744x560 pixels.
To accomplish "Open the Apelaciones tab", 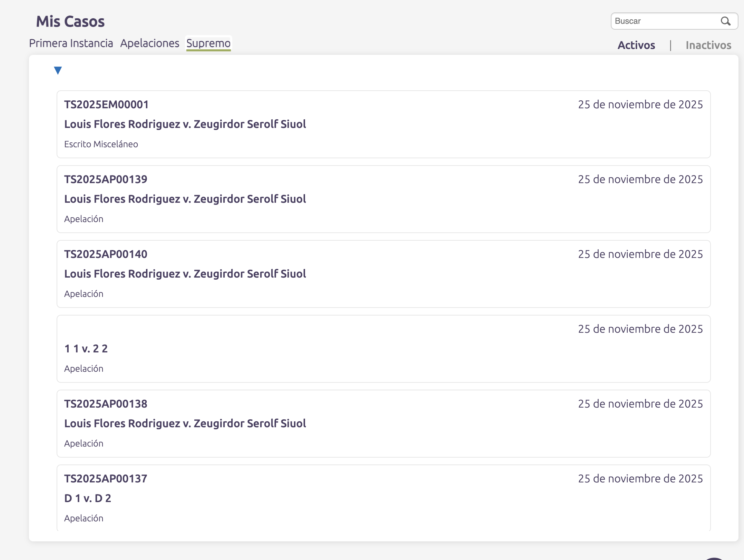I will click(149, 43).
